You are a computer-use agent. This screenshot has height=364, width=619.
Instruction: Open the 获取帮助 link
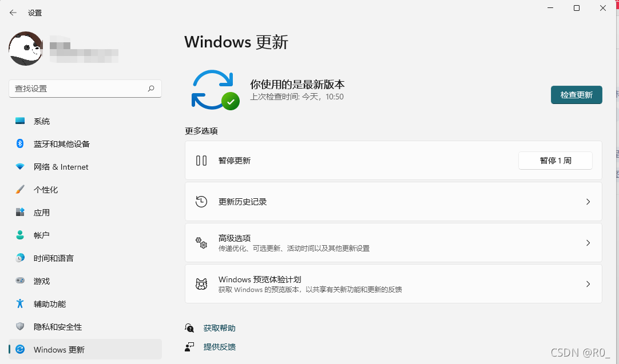219,328
